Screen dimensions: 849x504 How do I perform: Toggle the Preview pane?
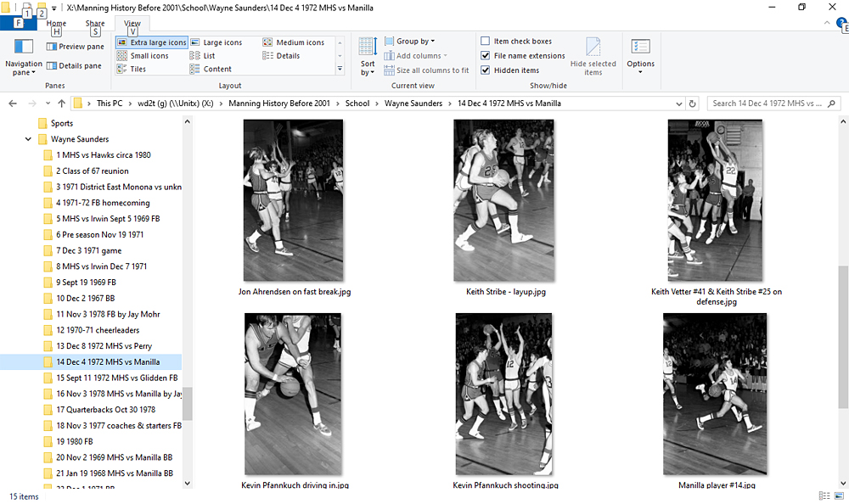click(x=76, y=47)
